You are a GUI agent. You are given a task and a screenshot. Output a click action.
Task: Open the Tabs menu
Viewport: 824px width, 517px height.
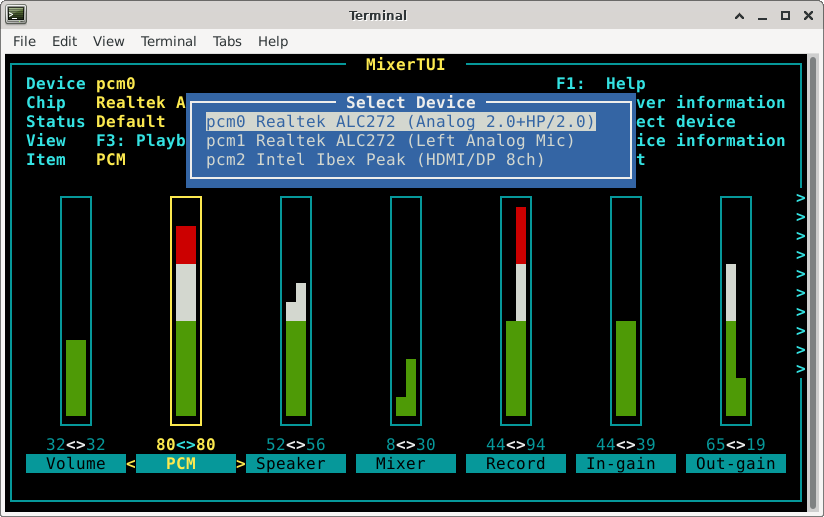click(227, 41)
